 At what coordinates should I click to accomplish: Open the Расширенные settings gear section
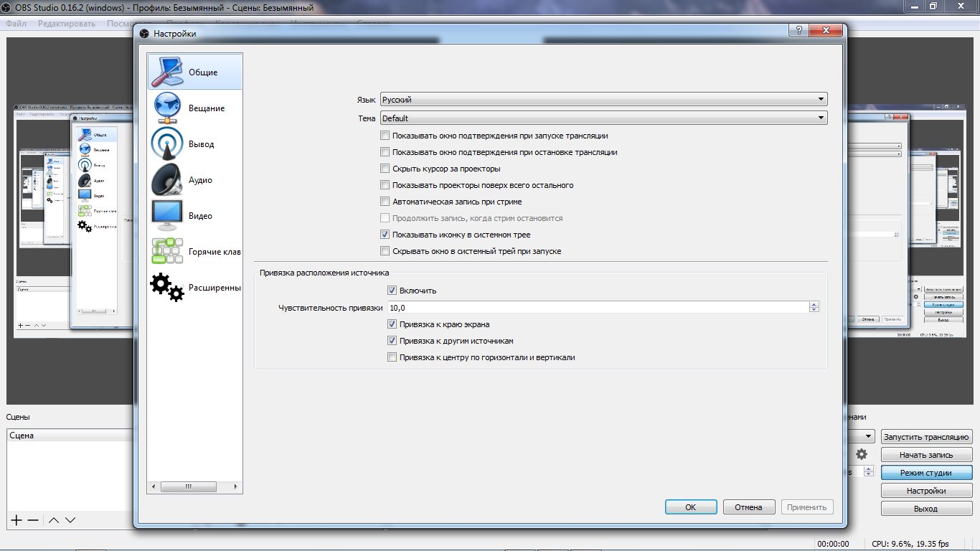[194, 287]
